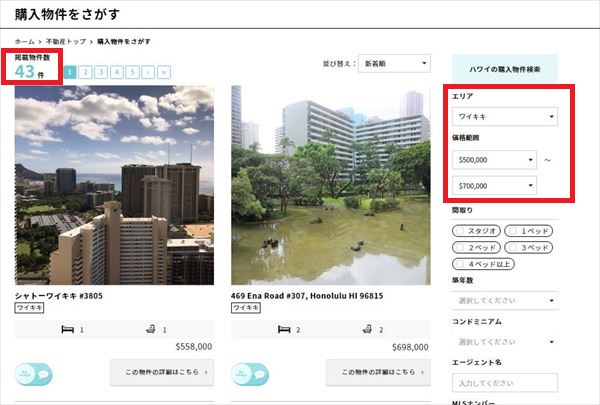600x405 pixels.
Task: Click ワイキキ tag under シャトーワイキキ listing
Action: point(29,308)
